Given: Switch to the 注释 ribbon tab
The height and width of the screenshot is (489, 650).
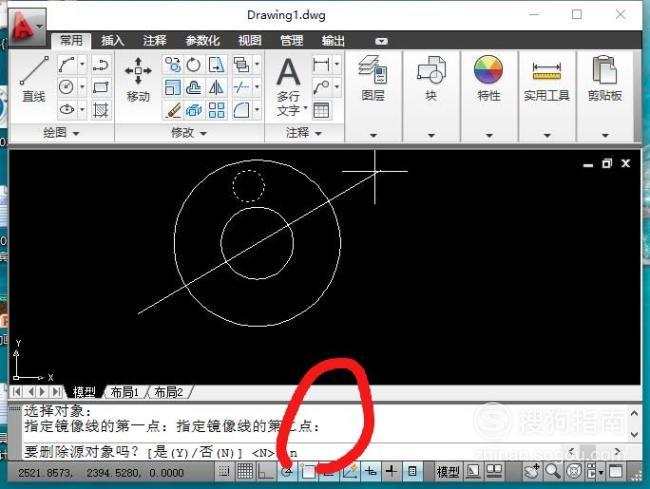Looking at the screenshot, I should [x=155, y=40].
